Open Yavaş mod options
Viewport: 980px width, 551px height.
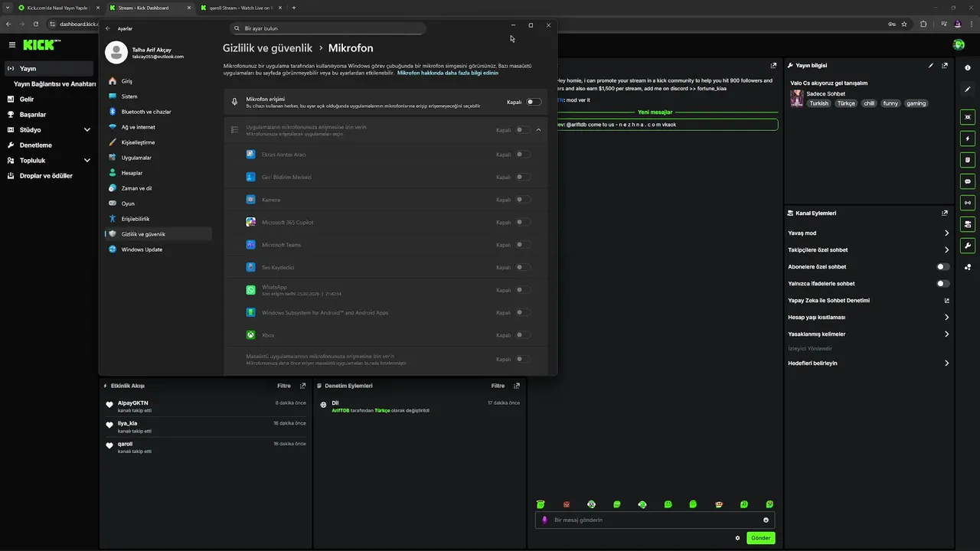pos(868,233)
